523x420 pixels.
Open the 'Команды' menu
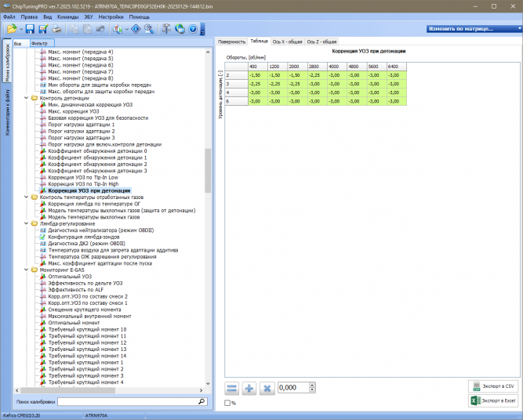click(68, 16)
